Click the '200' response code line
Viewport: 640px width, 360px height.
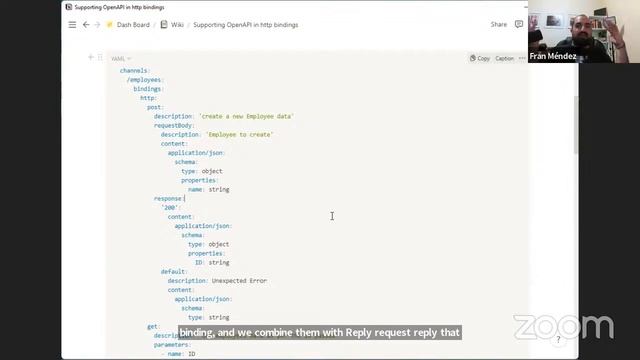tap(170, 208)
